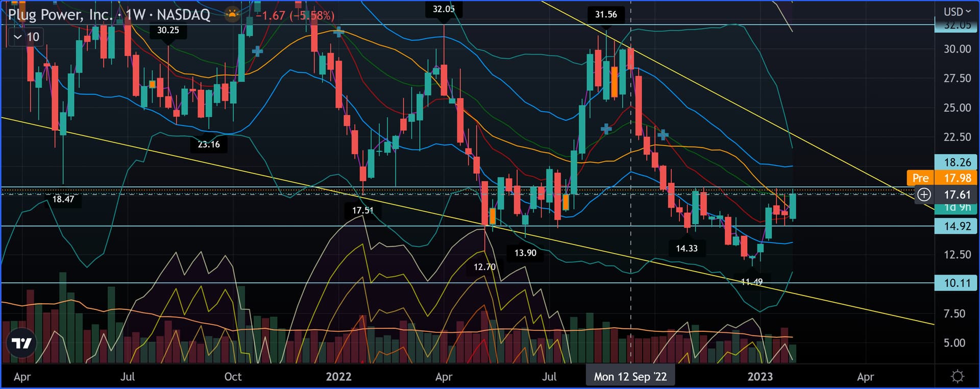Select the 14.92 horizontal line price label
980x389 pixels.
click(x=957, y=226)
